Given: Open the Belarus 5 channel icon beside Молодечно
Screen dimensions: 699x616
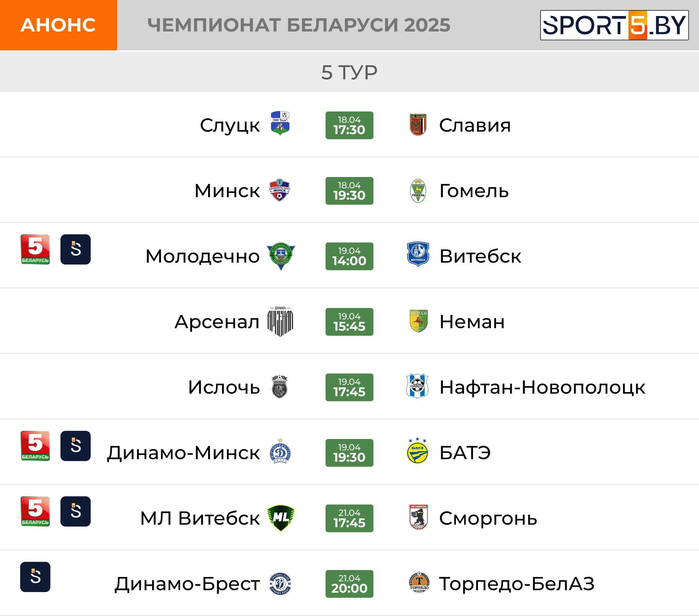Looking at the screenshot, I should coord(35,249).
